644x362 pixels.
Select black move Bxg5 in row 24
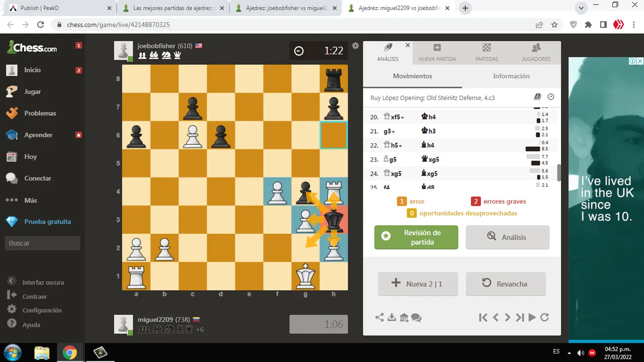pos(430,173)
